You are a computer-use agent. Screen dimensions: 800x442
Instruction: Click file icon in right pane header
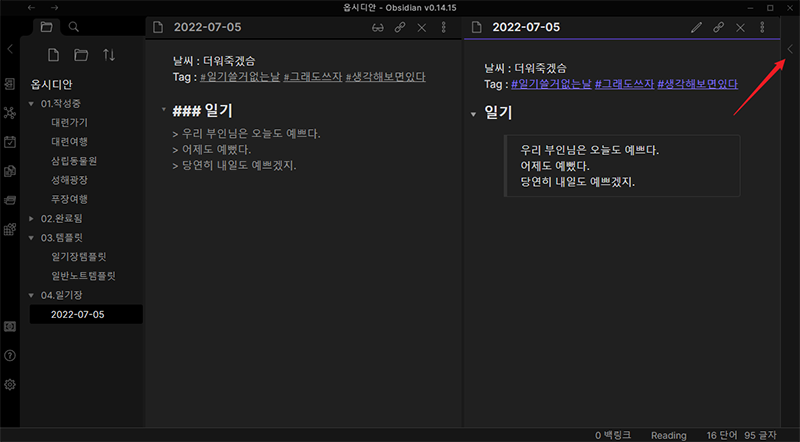tap(477, 27)
